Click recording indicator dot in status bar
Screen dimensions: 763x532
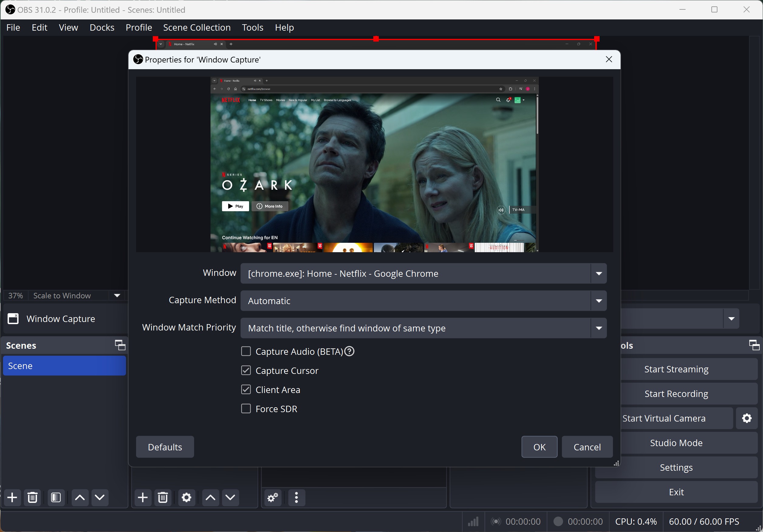click(558, 521)
